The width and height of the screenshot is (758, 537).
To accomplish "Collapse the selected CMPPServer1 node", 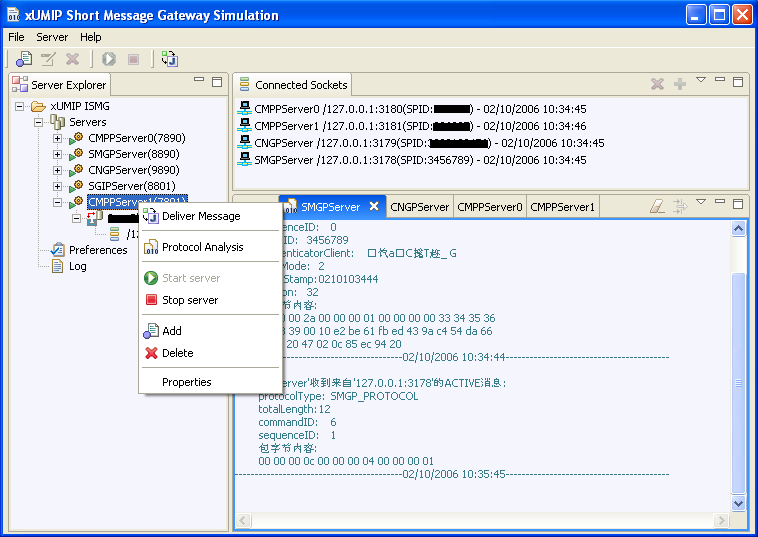I will pos(57,202).
